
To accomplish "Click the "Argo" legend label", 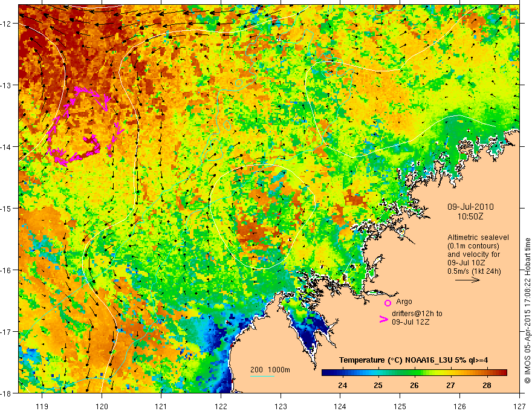I will [404, 302].
